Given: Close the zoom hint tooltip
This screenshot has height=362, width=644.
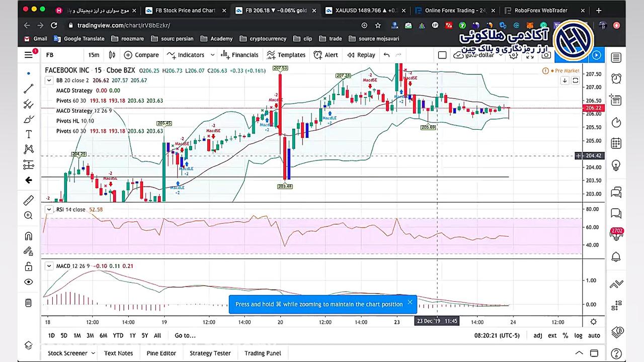Looking at the screenshot, I should [410, 302].
